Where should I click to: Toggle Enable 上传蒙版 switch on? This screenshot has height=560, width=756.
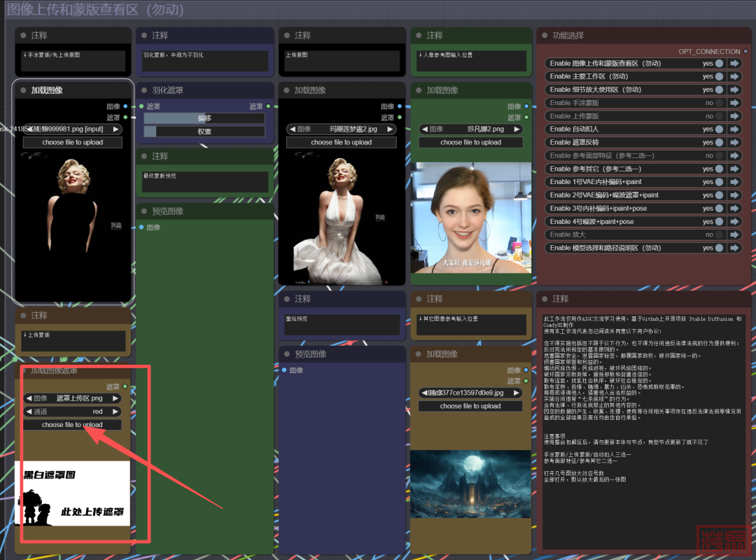(x=719, y=116)
